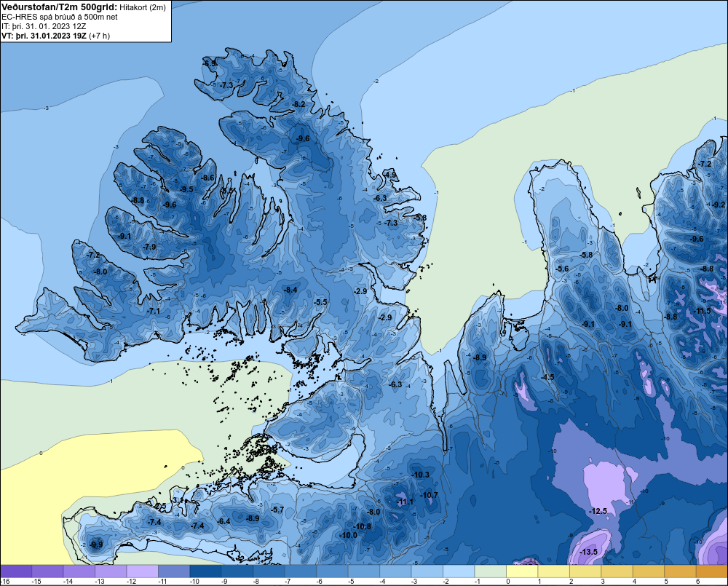This screenshot has width=728, height=586.
Task: Click the valid time line 'VT: þri. 31.01.2023 19Z'
Action: pyautogui.click(x=44, y=36)
